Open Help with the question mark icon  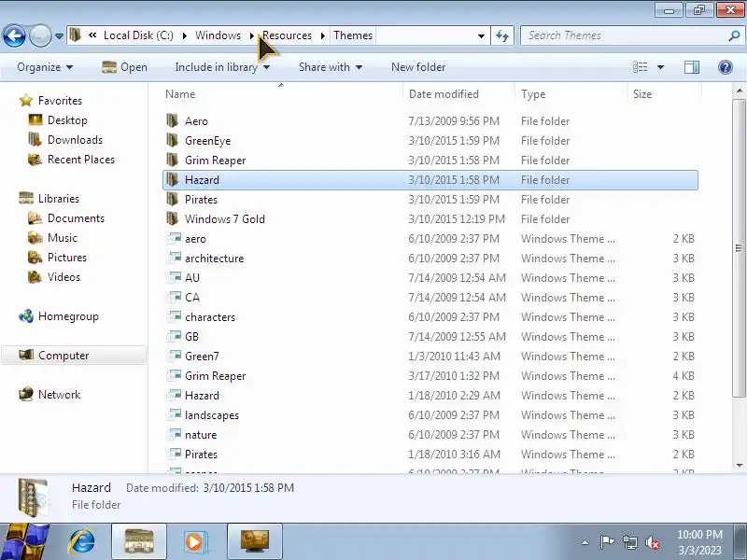726,67
